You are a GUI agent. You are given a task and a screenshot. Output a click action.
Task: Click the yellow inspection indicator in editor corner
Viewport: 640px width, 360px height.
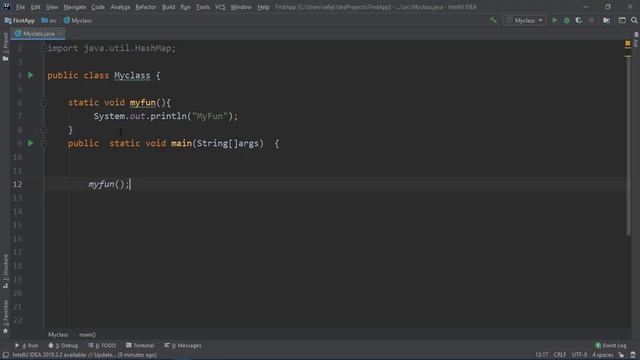(628, 43)
